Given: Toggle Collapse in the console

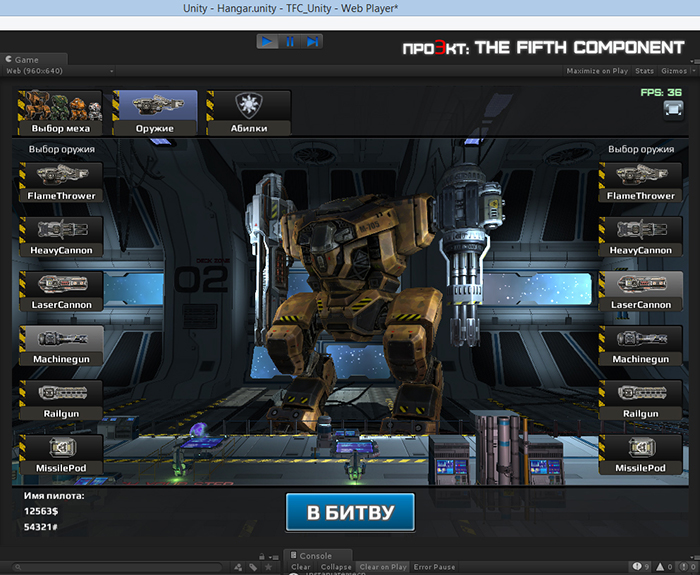Looking at the screenshot, I should point(336,567).
